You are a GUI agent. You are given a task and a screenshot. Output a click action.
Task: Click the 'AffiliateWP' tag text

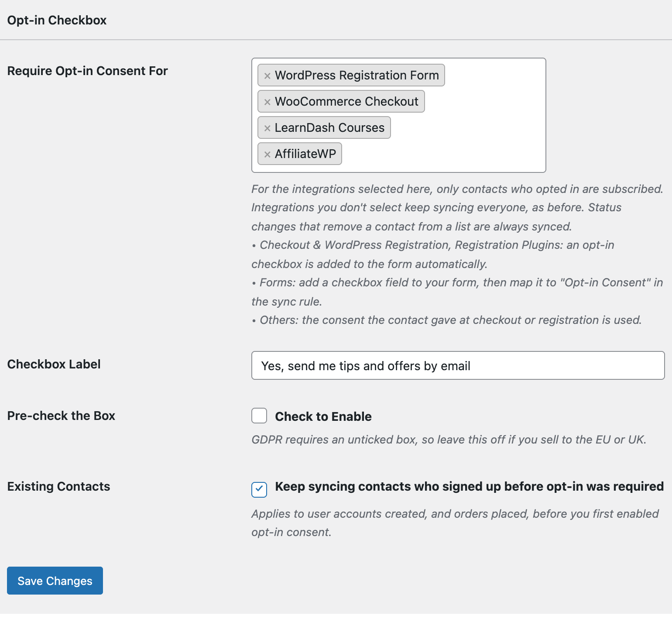pyautogui.click(x=305, y=154)
